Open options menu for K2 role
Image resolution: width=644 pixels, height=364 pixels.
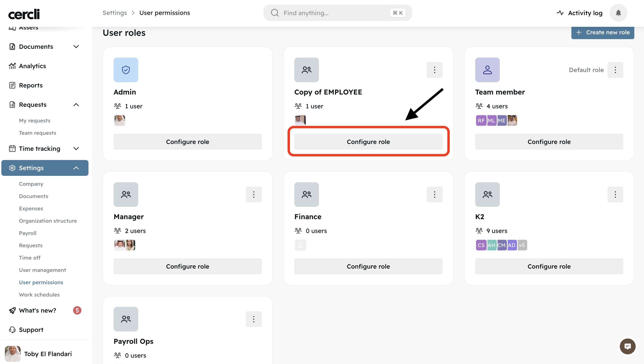coord(615,195)
